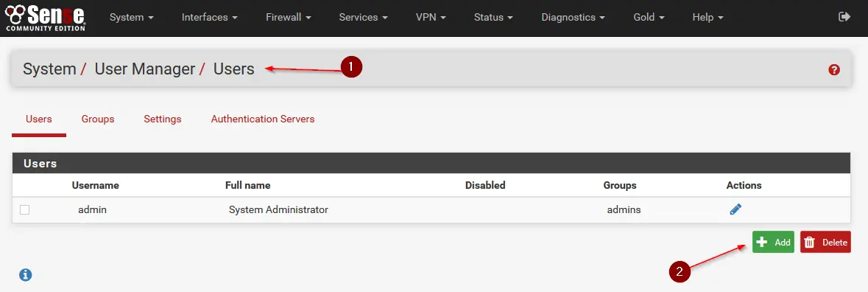This screenshot has height=292, width=868.
Task: Expand the Status menu
Action: point(493,17)
